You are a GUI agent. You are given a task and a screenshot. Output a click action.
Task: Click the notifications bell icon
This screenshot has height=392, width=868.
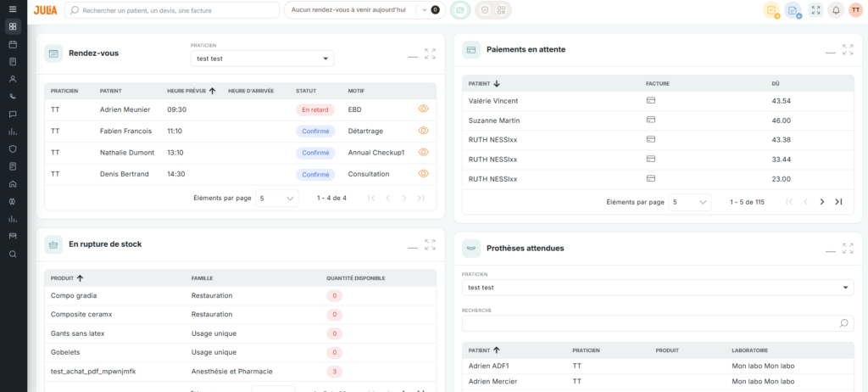pos(835,10)
